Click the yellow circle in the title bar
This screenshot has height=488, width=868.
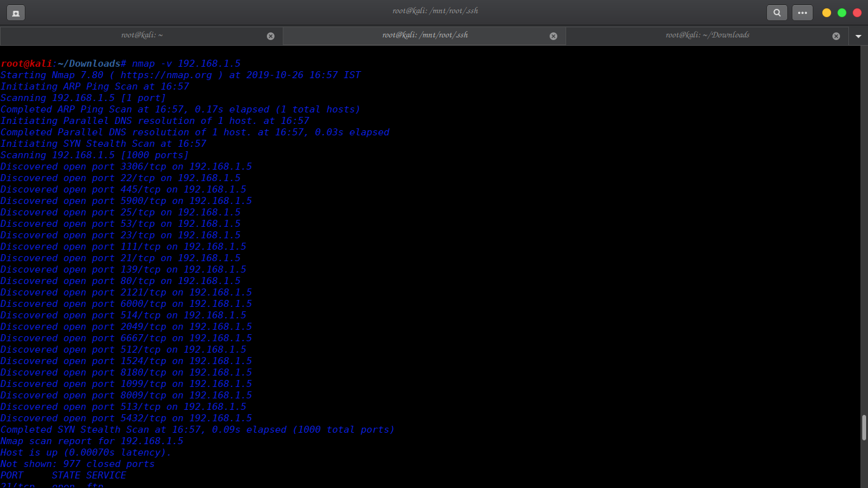click(x=825, y=12)
